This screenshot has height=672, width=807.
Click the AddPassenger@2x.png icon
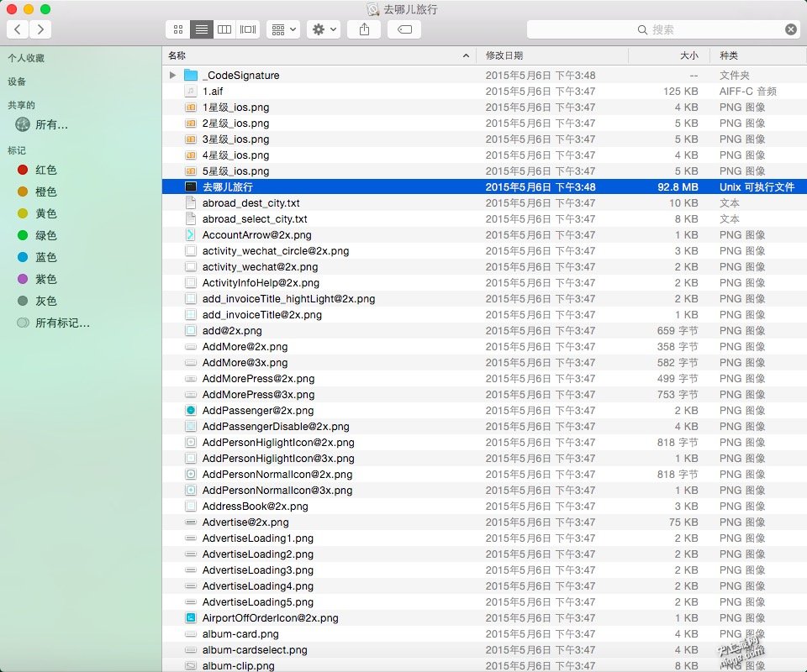coord(191,410)
